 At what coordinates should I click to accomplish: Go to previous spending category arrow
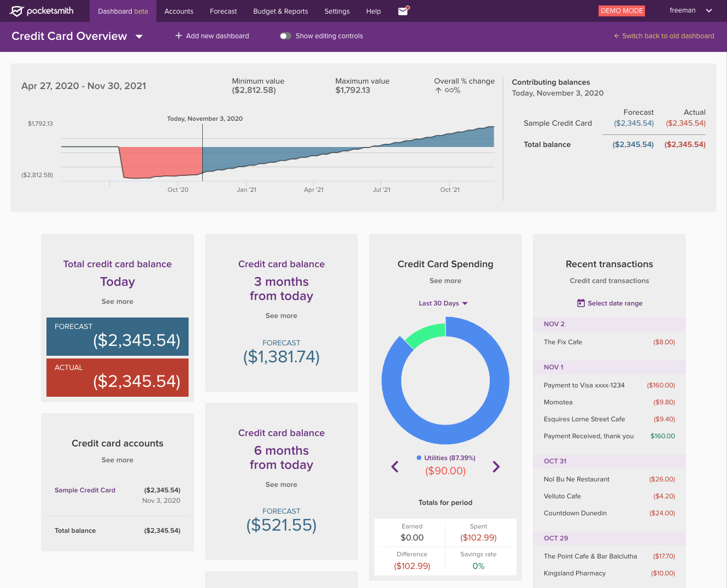coord(395,467)
